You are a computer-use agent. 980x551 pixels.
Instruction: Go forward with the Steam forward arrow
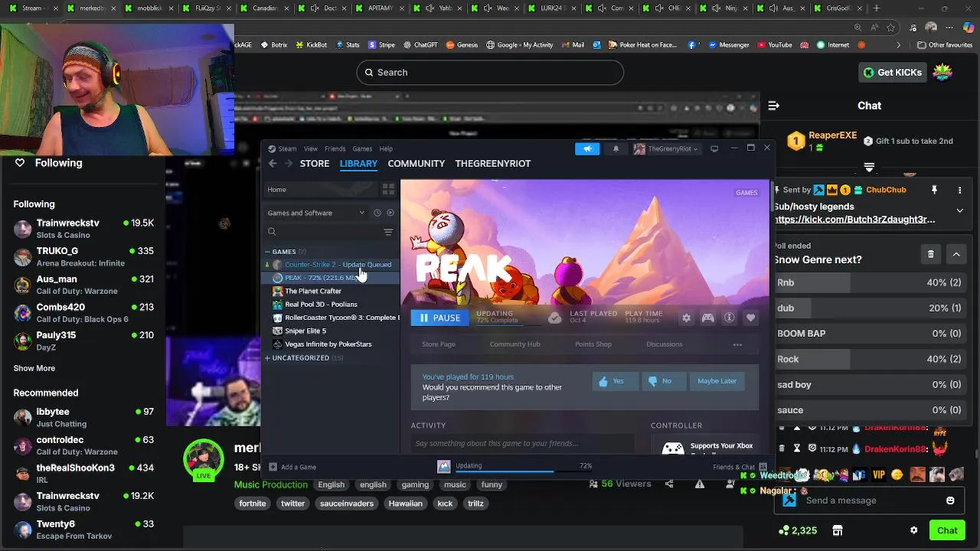tap(289, 164)
